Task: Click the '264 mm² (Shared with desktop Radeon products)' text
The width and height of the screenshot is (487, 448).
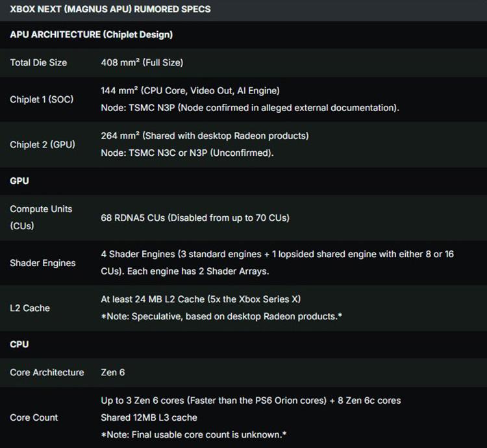Action: 205,136
